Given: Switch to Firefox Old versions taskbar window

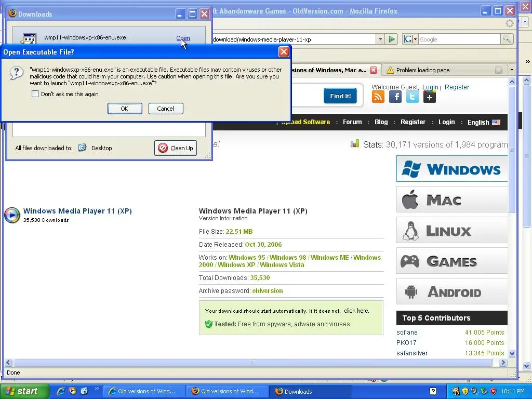Looking at the screenshot, I should coord(228,392).
